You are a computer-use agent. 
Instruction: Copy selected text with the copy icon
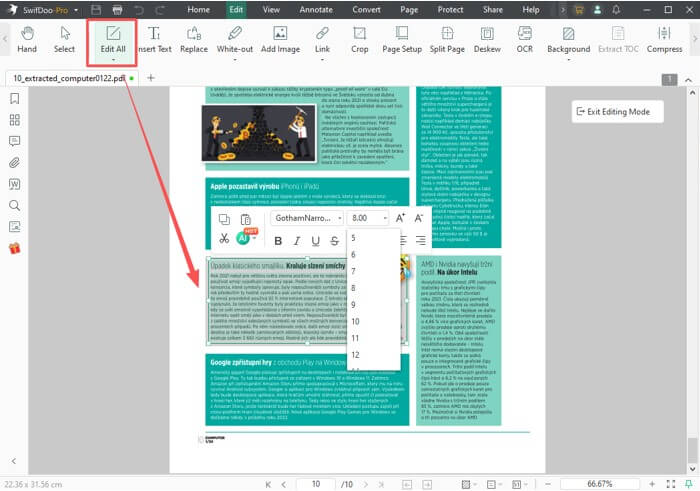[x=224, y=219]
